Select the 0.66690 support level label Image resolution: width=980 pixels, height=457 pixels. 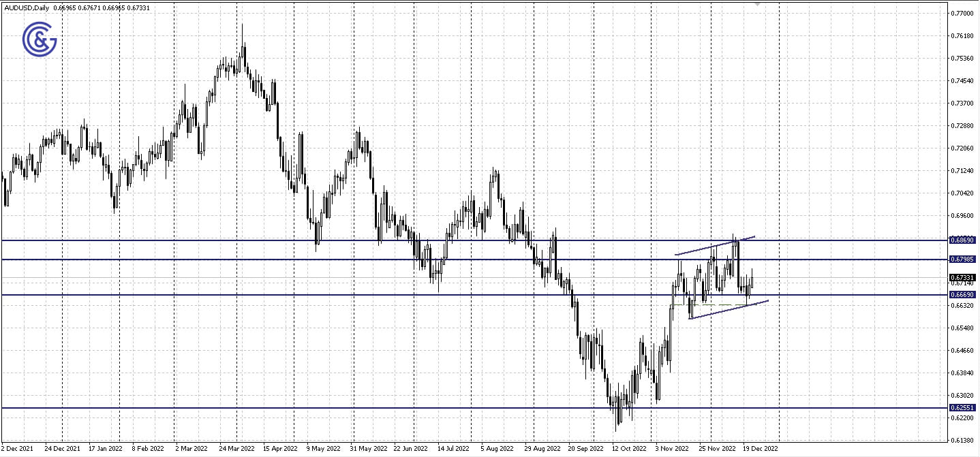click(x=962, y=295)
